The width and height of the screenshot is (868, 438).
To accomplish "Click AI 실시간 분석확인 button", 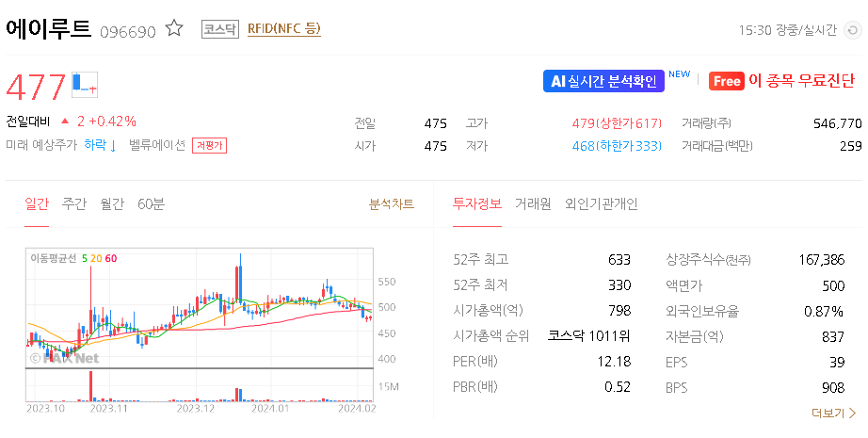I will pyautogui.click(x=603, y=81).
